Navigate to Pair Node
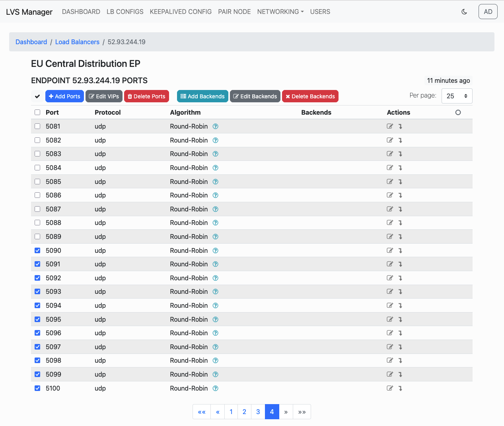Viewport: 504px width, 426px height. tap(234, 12)
